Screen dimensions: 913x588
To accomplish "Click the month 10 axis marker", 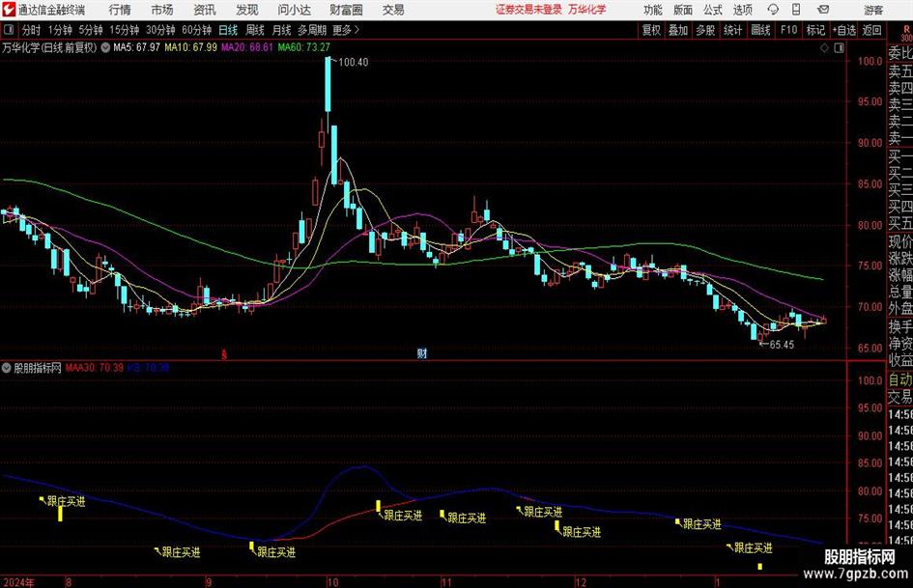I will pos(332,581).
